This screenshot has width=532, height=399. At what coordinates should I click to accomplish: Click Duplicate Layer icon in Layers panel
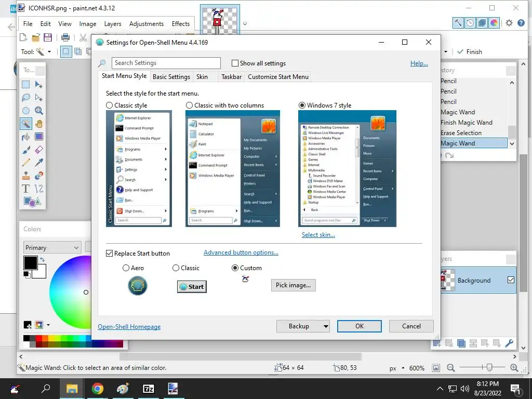461,343
